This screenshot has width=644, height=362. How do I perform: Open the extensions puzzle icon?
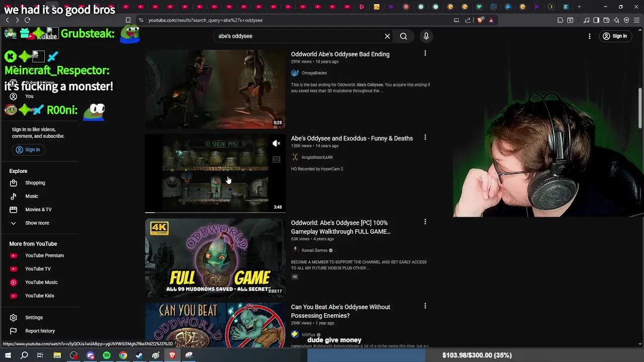pos(560,20)
